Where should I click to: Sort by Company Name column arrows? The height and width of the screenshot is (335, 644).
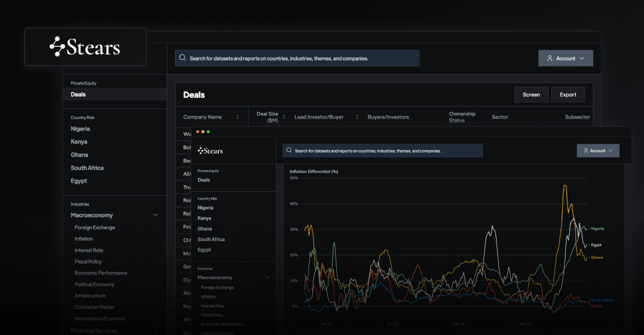[238, 117]
